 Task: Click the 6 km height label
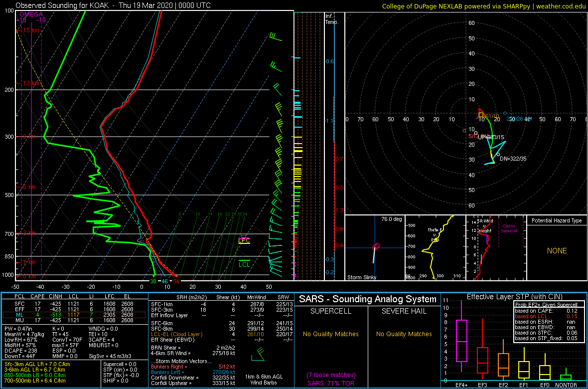pos(28,187)
